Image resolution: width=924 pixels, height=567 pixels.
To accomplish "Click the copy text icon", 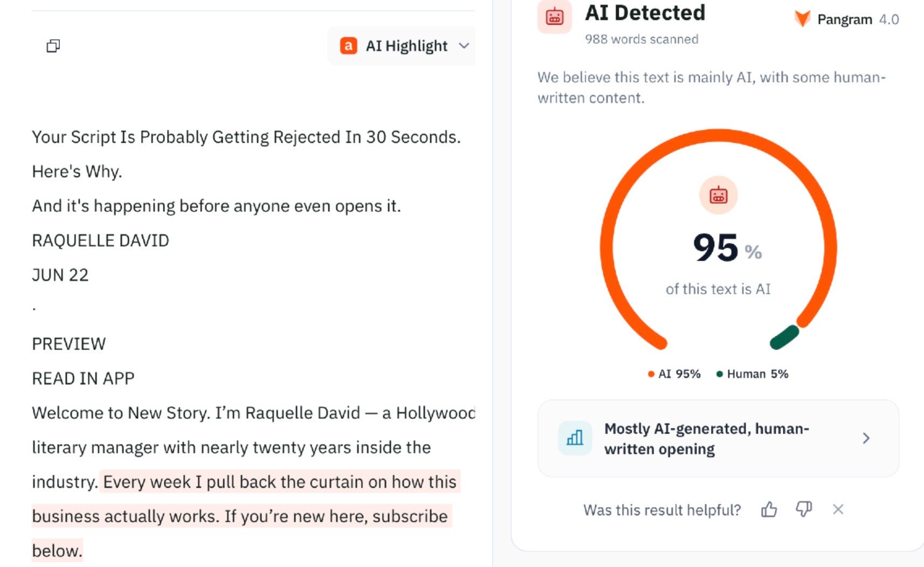I will (x=53, y=46).
